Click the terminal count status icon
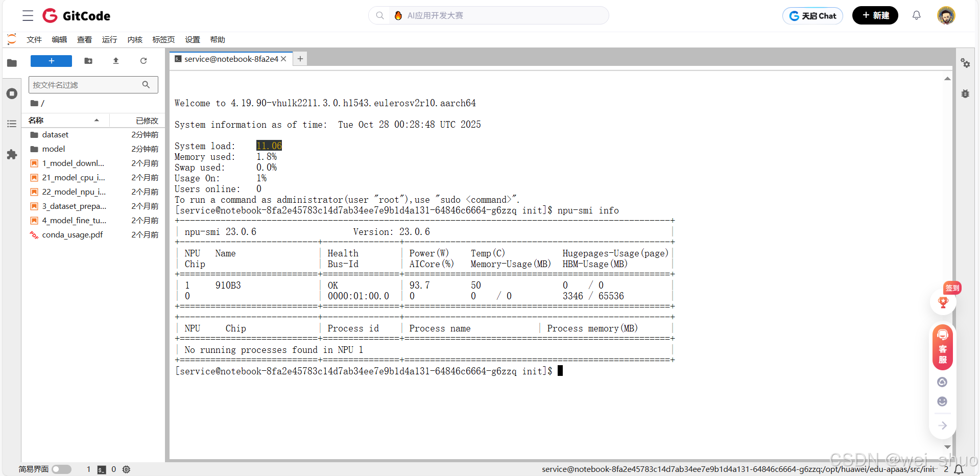Screen dimensions: 980x476 coord(102,469)
